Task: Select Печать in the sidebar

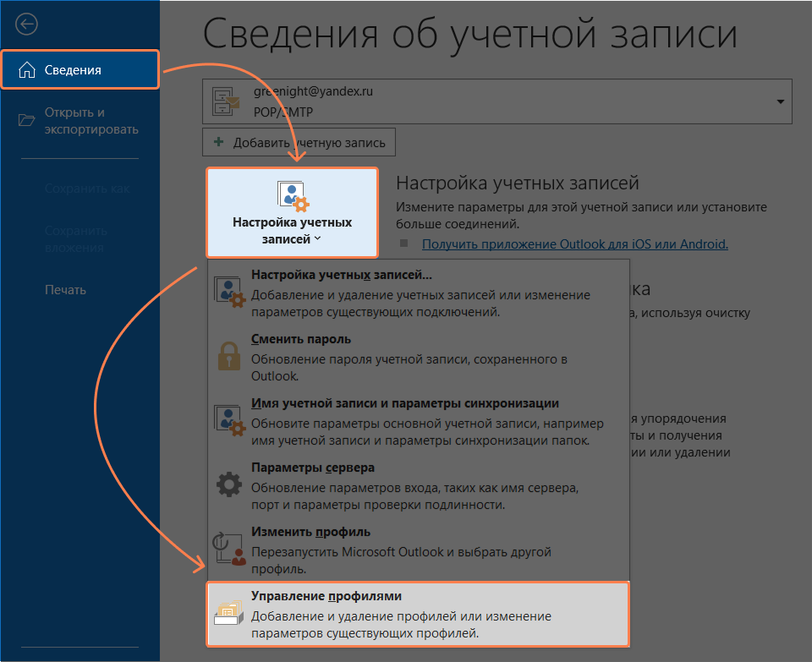Action: (x=65, y=290)
